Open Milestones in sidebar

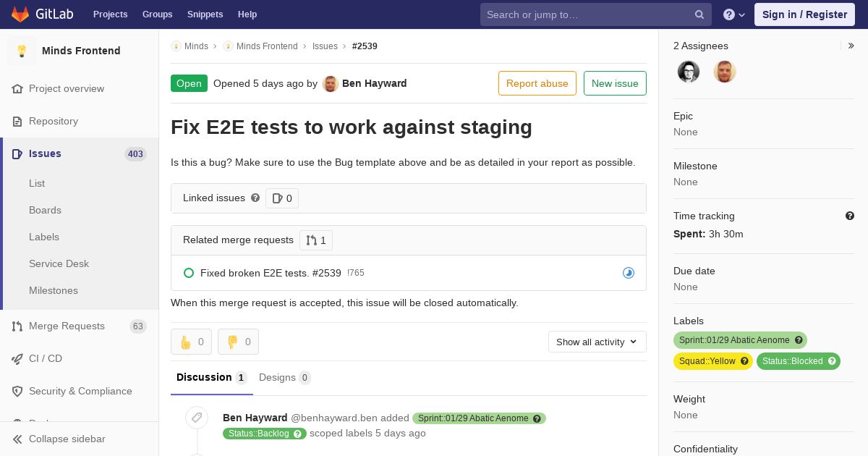click(x=54, y=290)
